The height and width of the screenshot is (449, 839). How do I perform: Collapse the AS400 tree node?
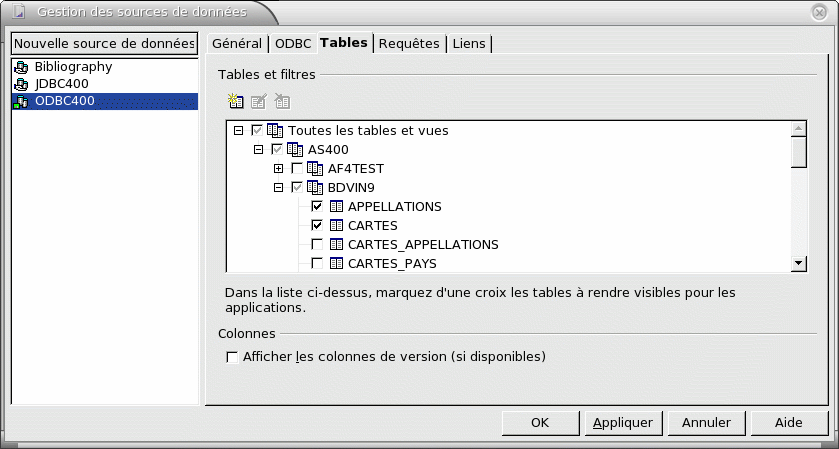coord(258,150)
